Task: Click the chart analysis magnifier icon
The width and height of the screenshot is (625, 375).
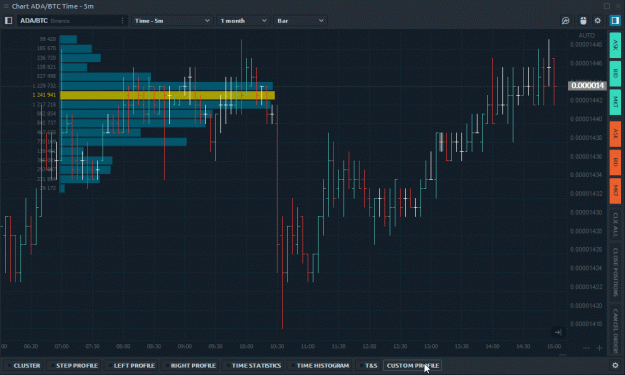Action: coord(565,21)
